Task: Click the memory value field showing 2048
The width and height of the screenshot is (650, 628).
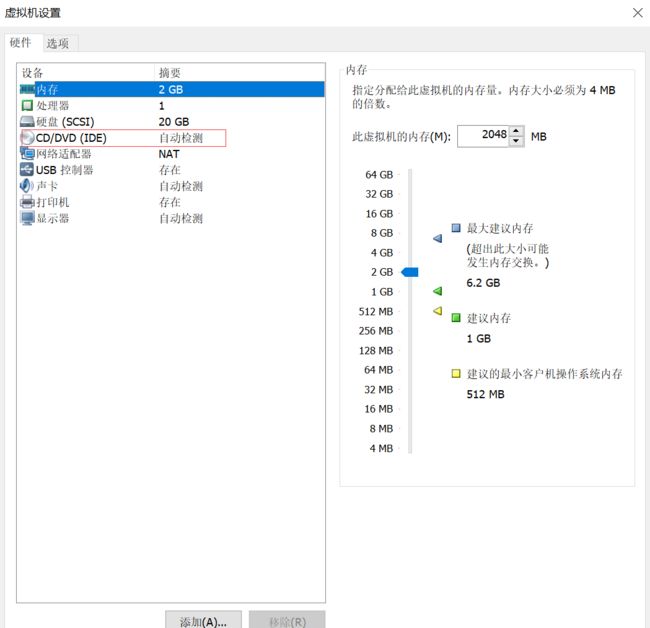Action: [482, 136]
